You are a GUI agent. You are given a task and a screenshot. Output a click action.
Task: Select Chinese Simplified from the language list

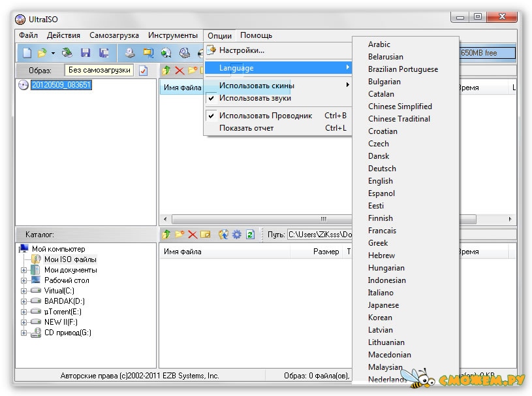tap(406, 107)
